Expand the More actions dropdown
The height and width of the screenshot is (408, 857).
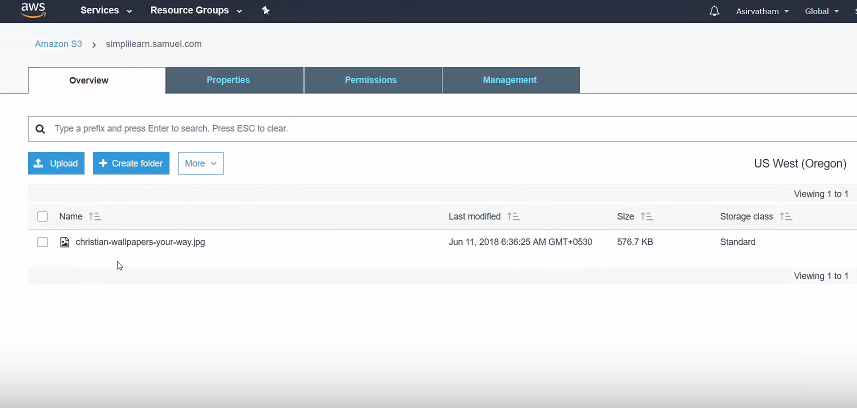tap(200, 163)
